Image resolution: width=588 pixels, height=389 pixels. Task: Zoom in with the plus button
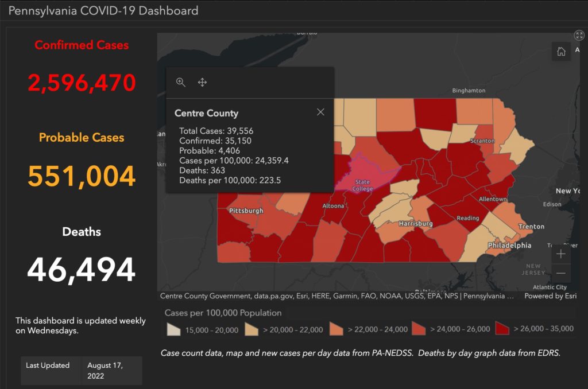561,254
